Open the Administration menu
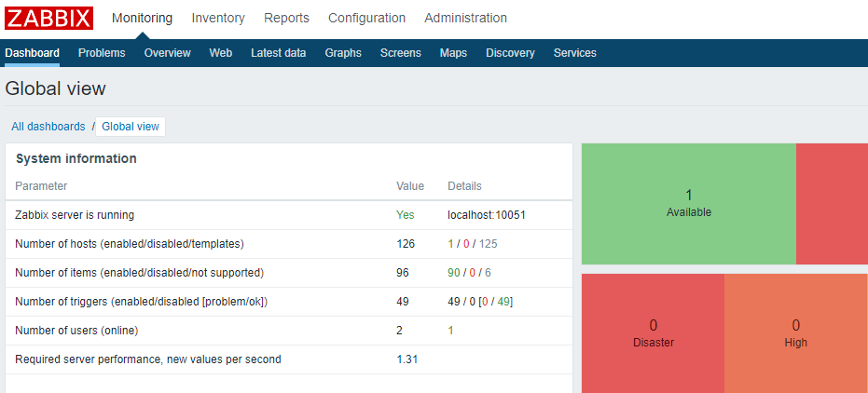The image size is (868, 393). [x=465, y=18]
